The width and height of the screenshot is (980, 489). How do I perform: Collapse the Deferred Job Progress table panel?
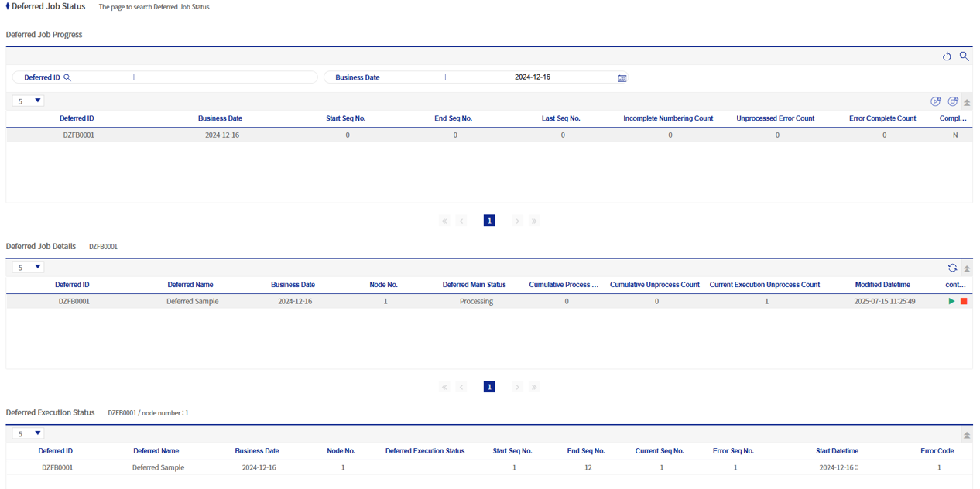point(966,101)
